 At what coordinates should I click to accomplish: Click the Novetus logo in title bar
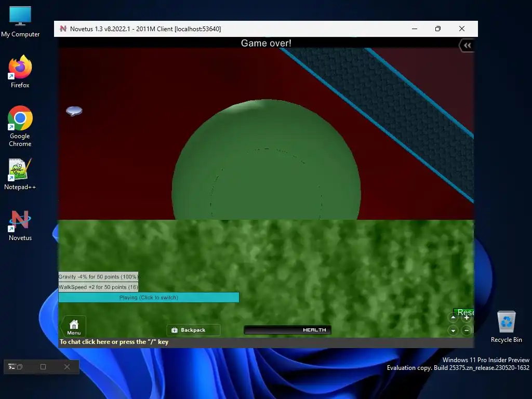pyautogui.click(x=63, y=29)
